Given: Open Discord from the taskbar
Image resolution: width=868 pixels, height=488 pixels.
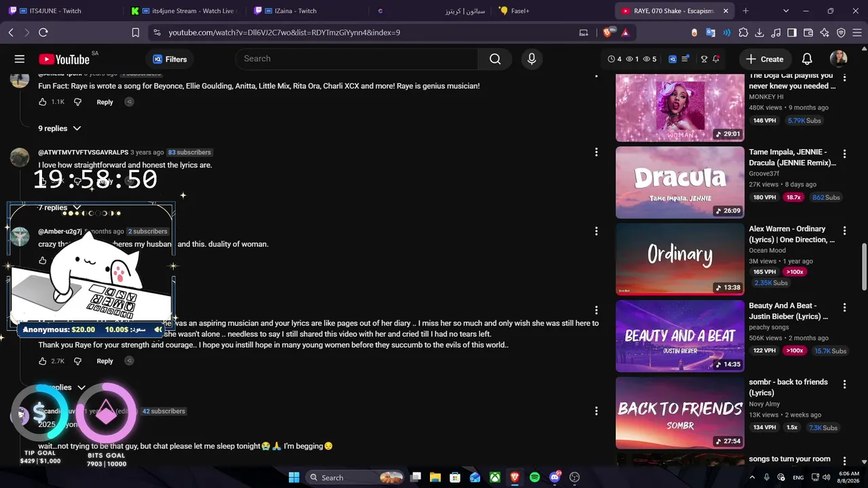Looking at the screenshot, I should [555, 477].
